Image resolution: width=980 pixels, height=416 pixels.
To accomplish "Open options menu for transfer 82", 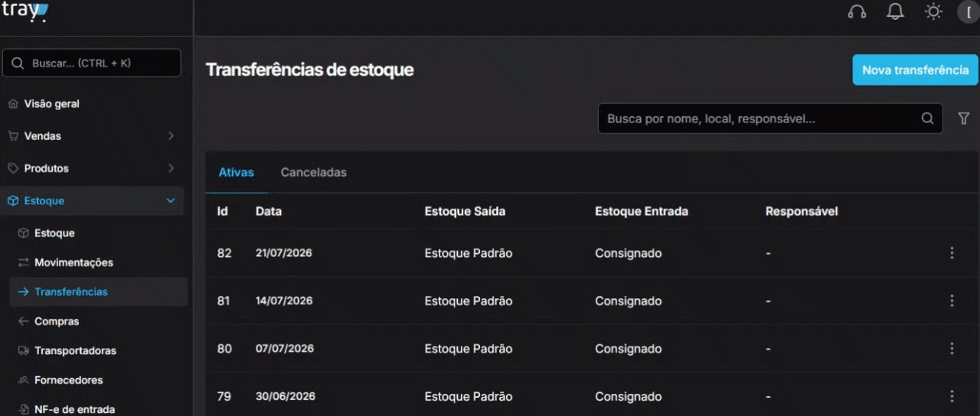I will pyautogui.click(x=952, y=253).
